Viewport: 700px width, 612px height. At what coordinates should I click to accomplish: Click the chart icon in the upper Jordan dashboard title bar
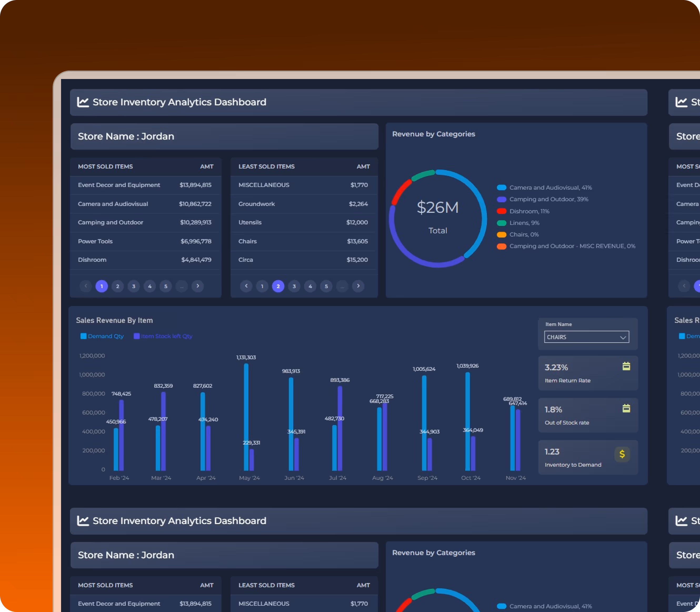click(x=83, y=102)
